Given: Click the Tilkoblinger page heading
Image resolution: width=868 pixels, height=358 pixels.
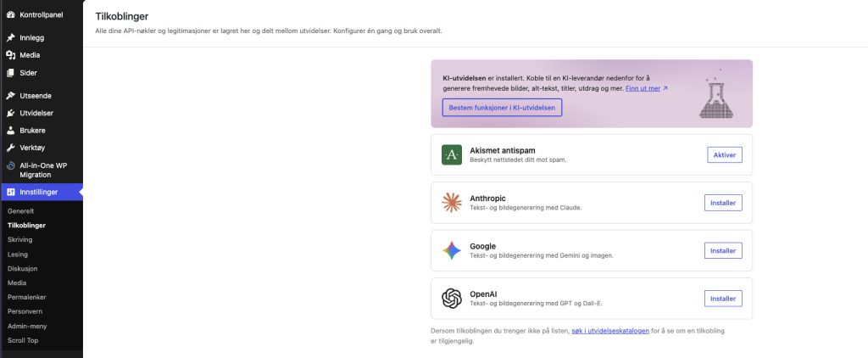Looking at the screenshot, I should tap(122, 17).
